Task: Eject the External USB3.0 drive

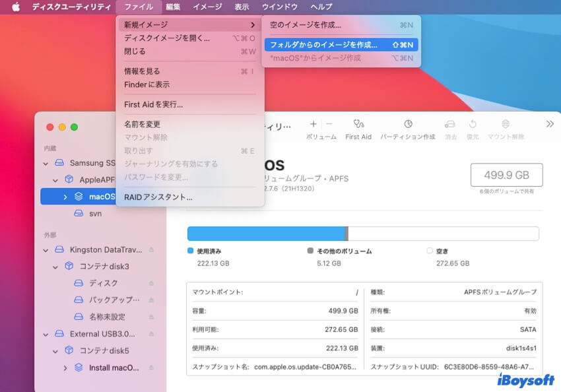Action: [151, 334]
